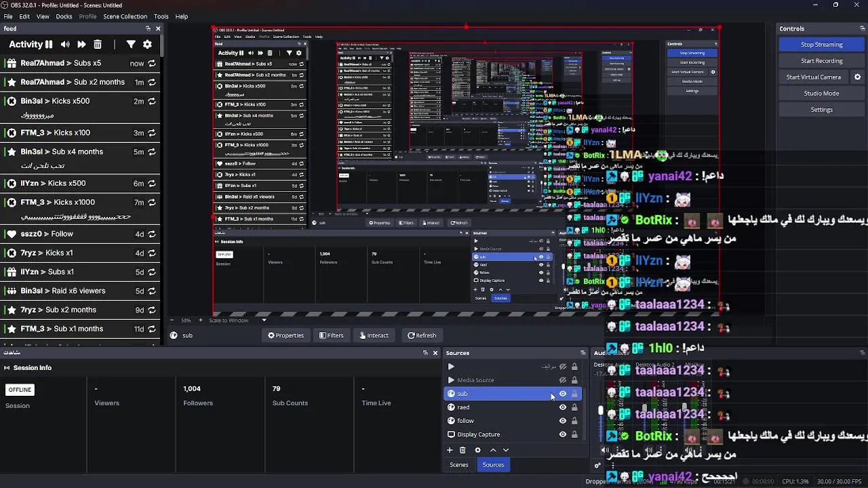This screenshot has height=488, width=868.
Task: Refresh the sub browser source
Action: point(422,335)
